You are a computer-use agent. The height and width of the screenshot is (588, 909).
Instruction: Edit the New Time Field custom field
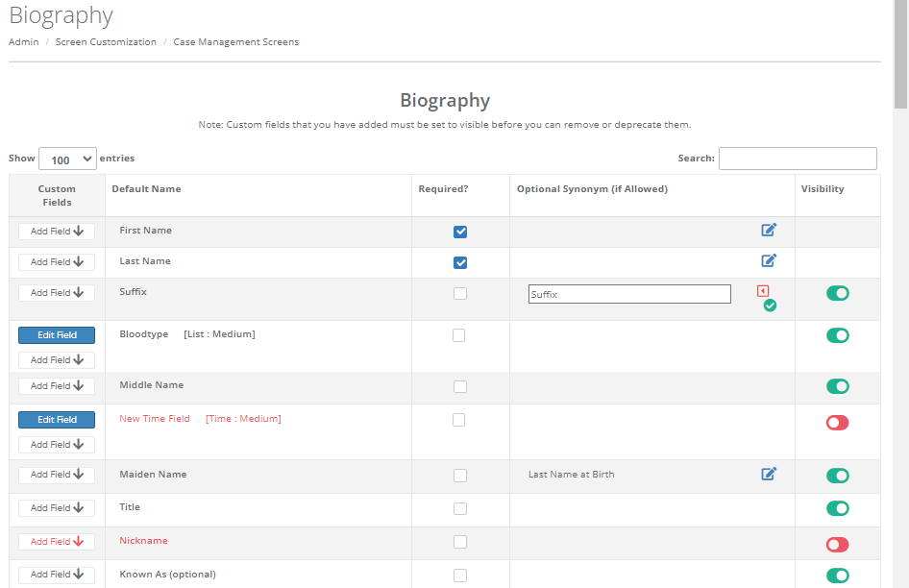[x=56, y=419]
